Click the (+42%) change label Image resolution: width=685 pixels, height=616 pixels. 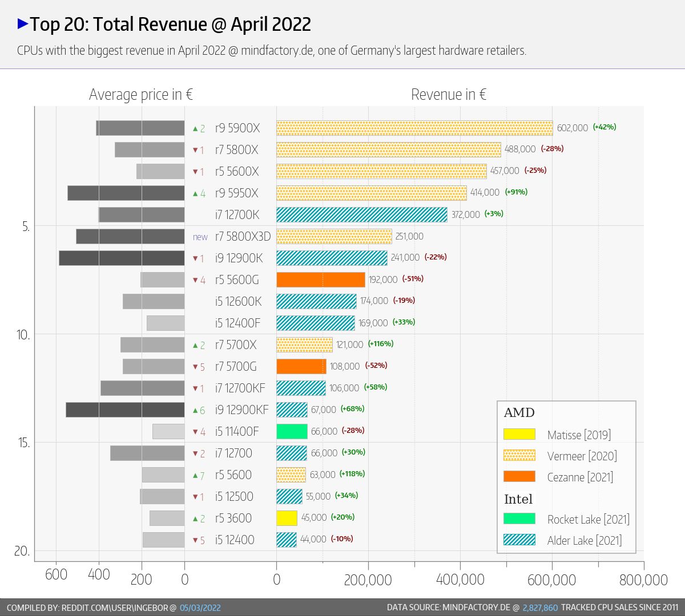click(x=605, y=127)
